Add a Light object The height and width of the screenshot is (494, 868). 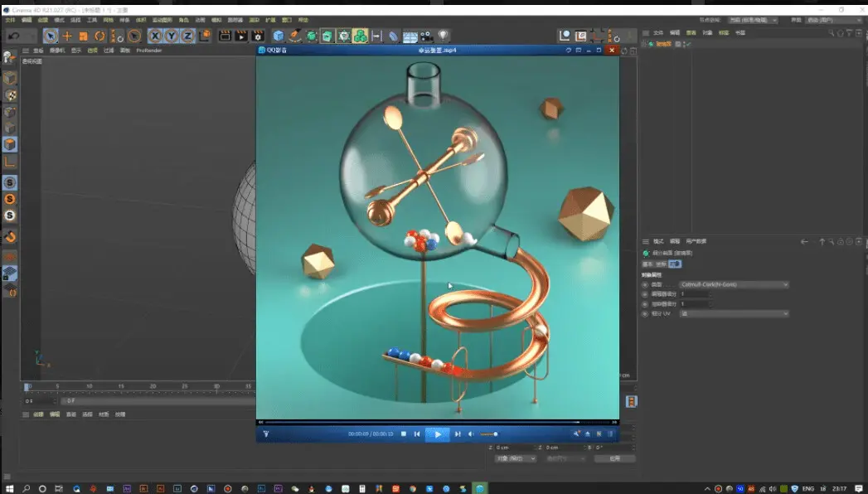pos(443,36)
